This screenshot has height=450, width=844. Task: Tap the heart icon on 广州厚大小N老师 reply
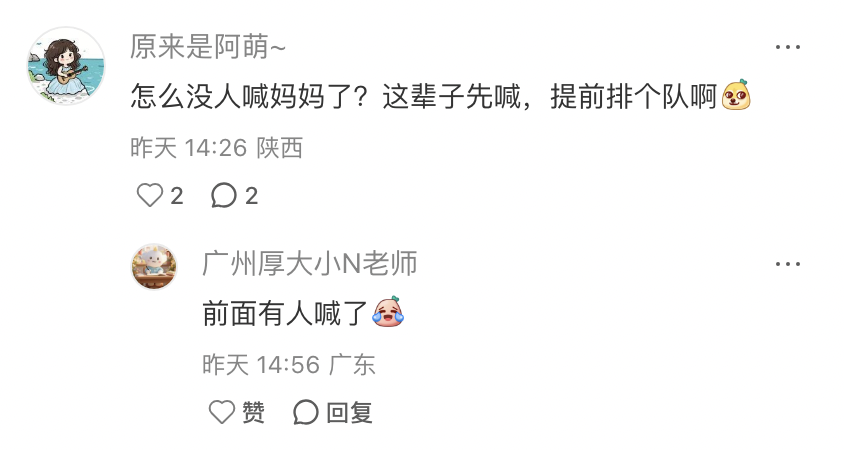[x=222, y=412]
